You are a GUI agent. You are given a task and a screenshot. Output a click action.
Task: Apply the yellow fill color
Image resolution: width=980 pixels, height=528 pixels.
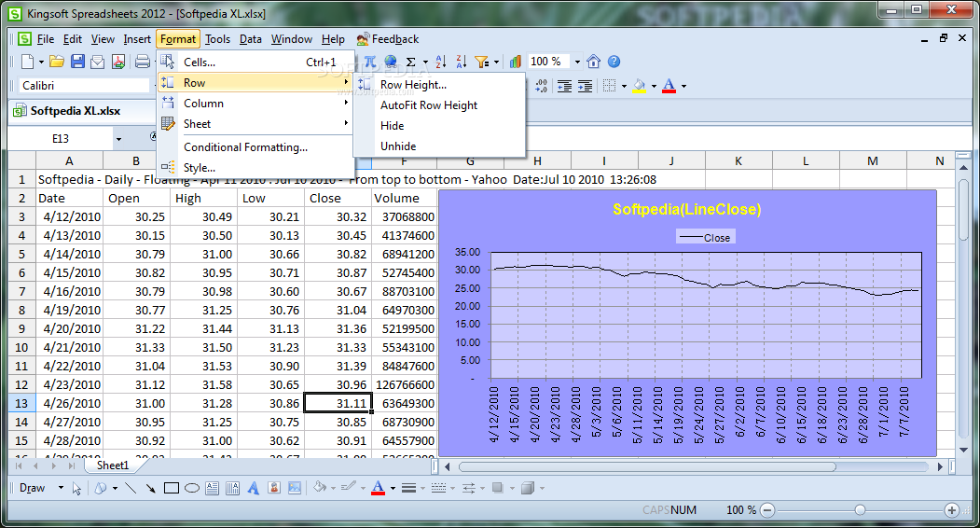point(640,86)
